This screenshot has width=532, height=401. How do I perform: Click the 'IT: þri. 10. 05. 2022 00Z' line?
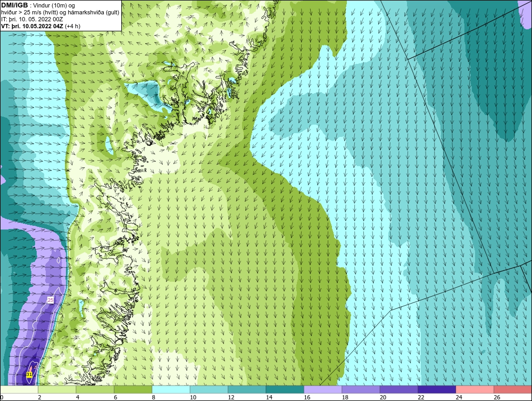32,19
